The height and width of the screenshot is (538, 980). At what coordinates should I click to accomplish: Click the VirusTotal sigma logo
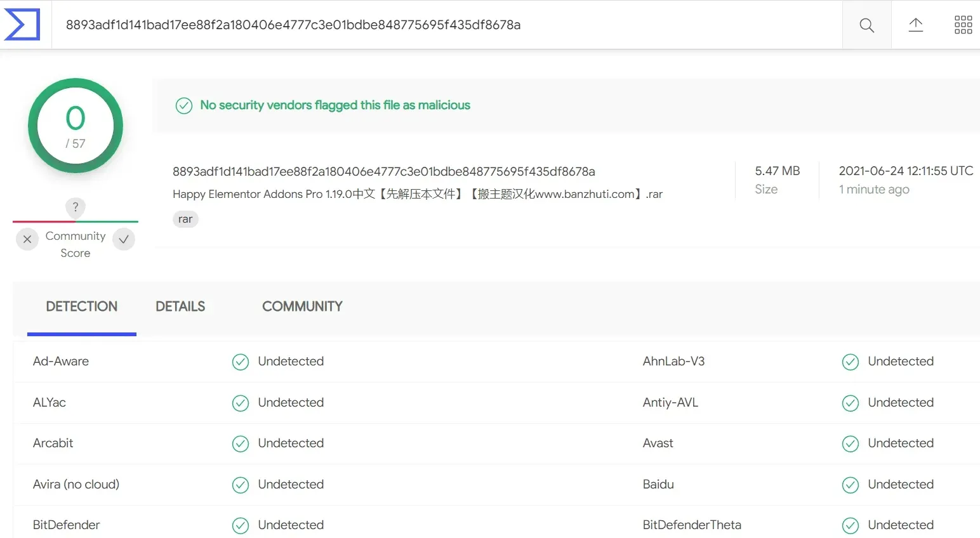(23, 25)
